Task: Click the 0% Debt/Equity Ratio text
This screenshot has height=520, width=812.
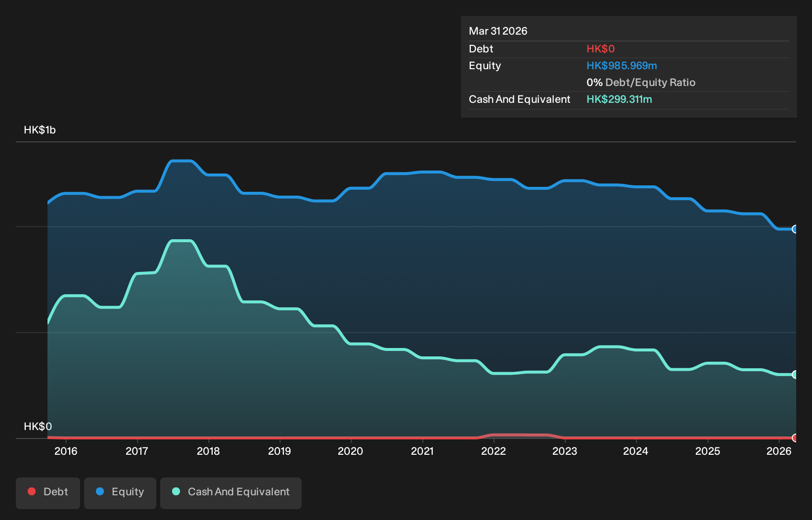Action: (x=641, y=83)
